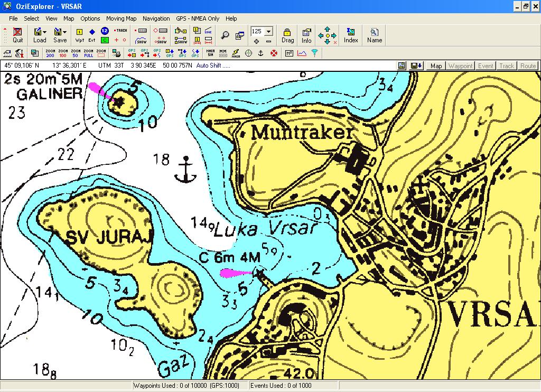Viewport: 541px width, 392px height.
Task: Open the Moving Map menu
Action: [121, 18]
